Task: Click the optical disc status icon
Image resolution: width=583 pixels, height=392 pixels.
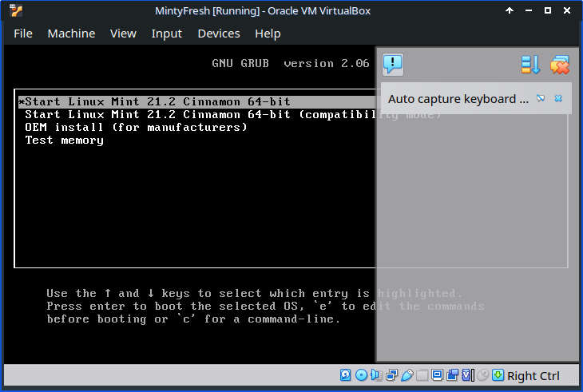Action: tap(361, 375)
